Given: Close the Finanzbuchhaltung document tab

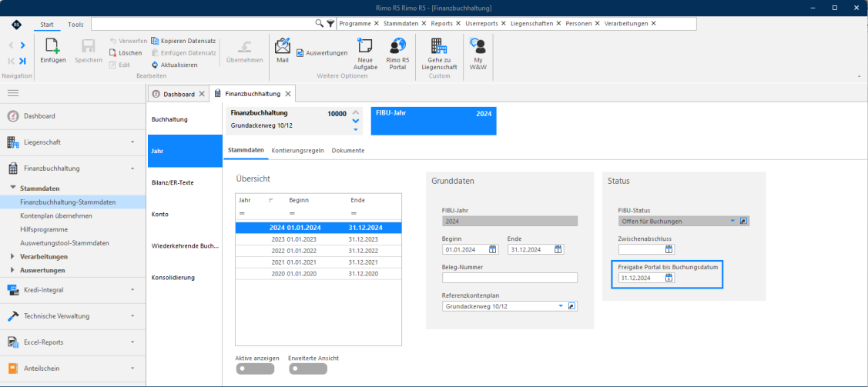Looking at the screenshot, I should [x=288, y=94].
